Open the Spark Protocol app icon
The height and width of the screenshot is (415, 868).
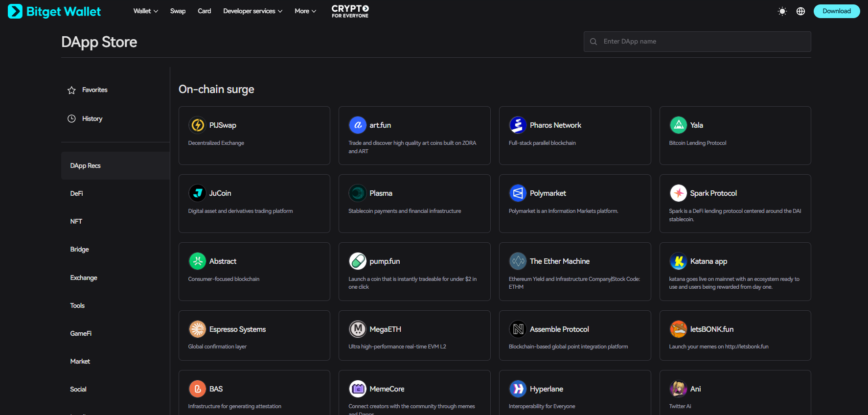pyautogui.click(x=678, y=193)
